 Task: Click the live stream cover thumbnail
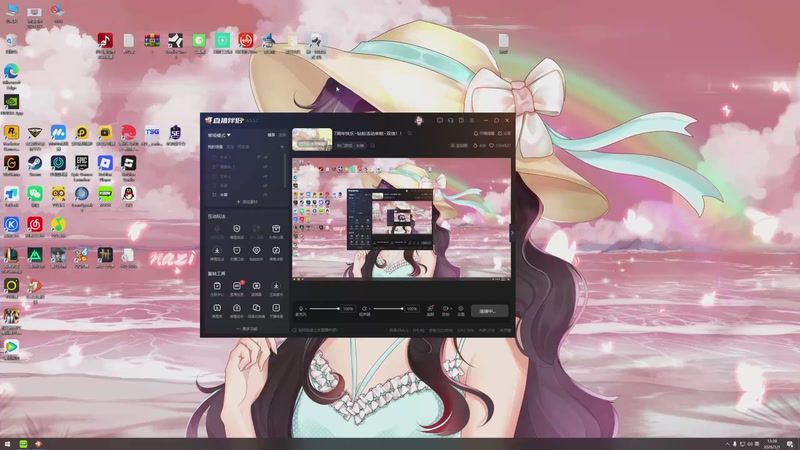click(x=312, y=139)
